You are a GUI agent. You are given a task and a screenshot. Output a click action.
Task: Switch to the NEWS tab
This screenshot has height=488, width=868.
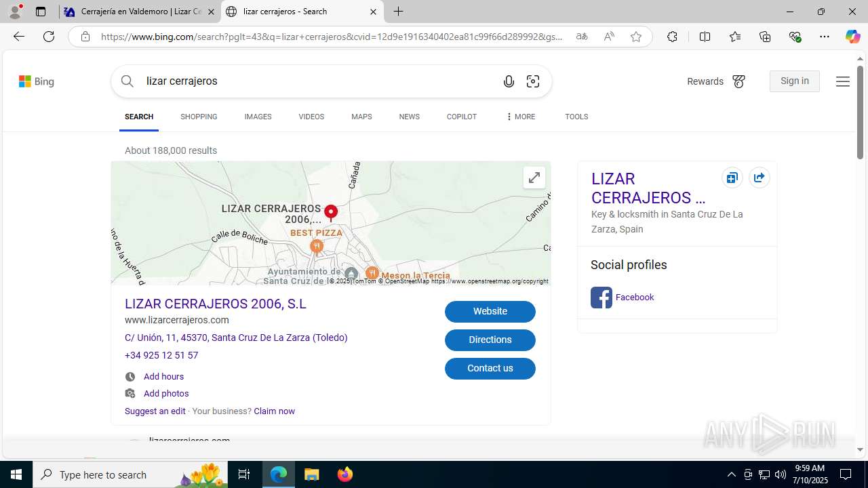409,117
